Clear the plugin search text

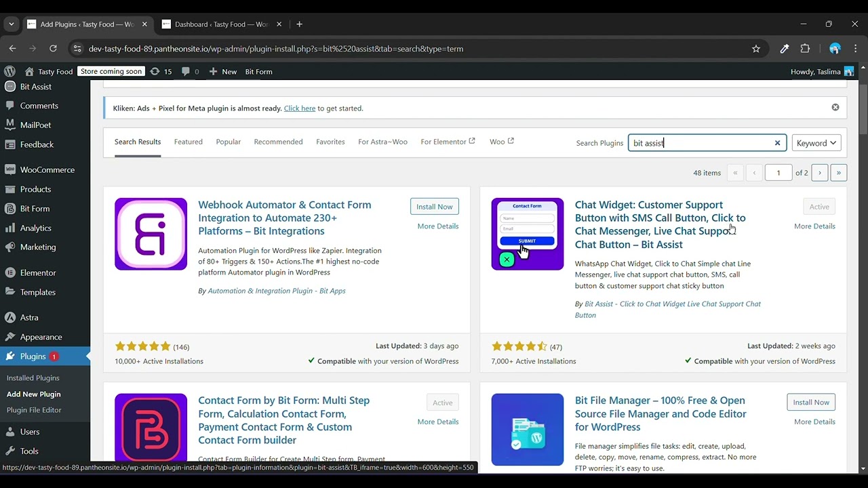coord(777,143)
